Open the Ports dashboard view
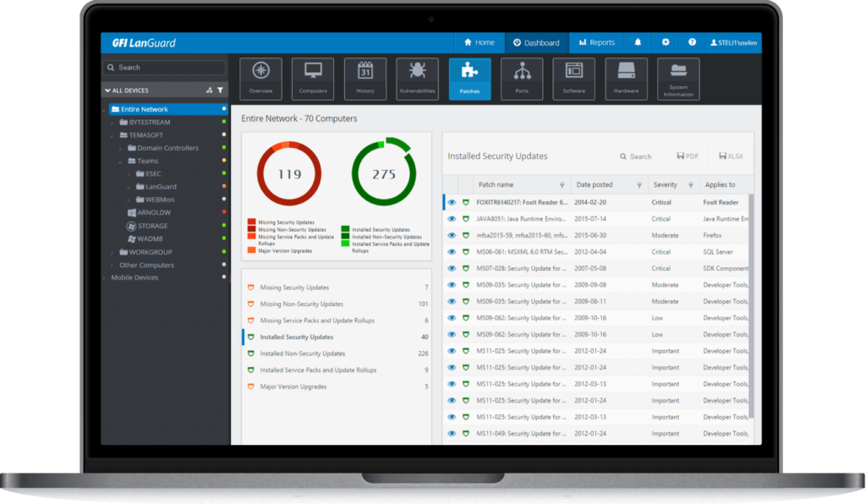This screenshot has width=866, height=504. point(522,78)
